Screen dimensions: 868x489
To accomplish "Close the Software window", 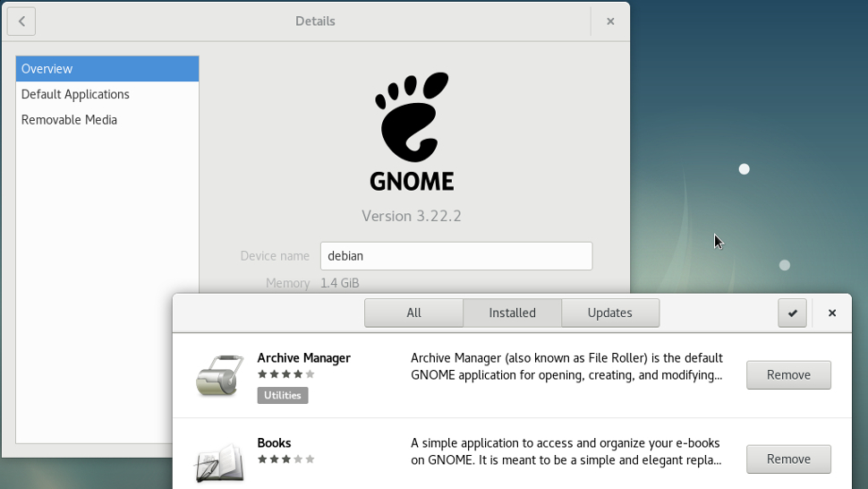I will coord(831,313).
